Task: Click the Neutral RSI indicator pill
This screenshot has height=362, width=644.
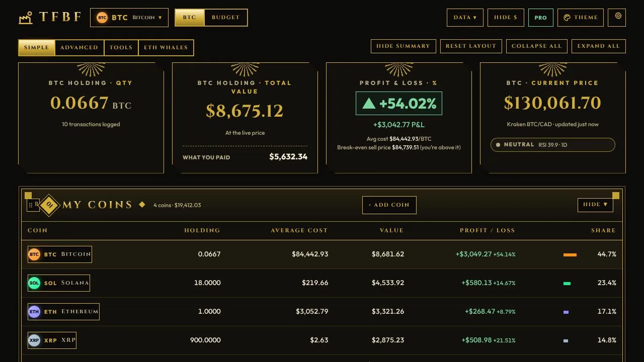Action: (553, 145)
